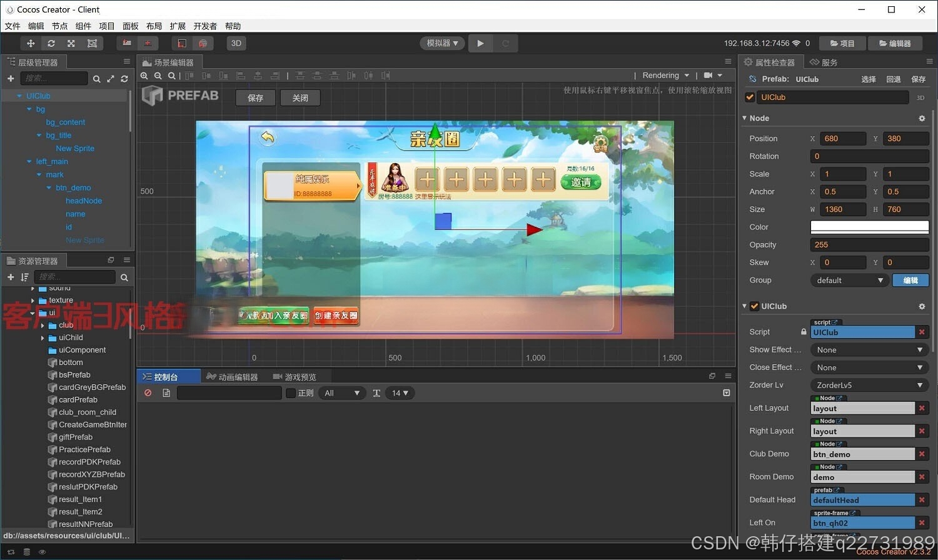Select the scale transform tool
Screen dimensions: 938x560
tap(71, 43)
